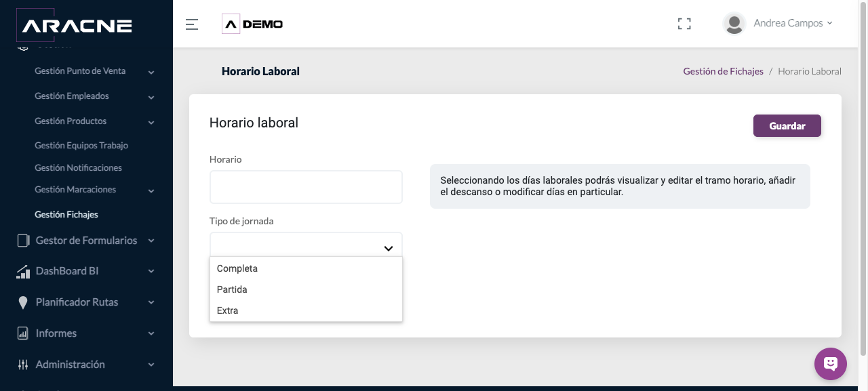Open the Andrea Campos user dropdown
Viewport: 868px width, 391px height.
(793, 23)
